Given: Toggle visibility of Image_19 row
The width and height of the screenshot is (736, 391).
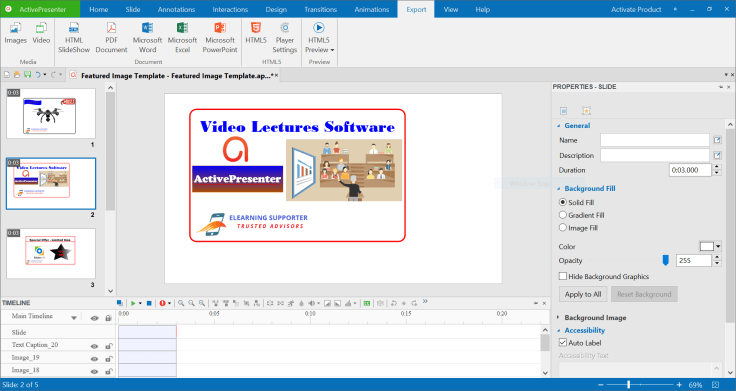Looking at the screenshot, I should point(94,359).
